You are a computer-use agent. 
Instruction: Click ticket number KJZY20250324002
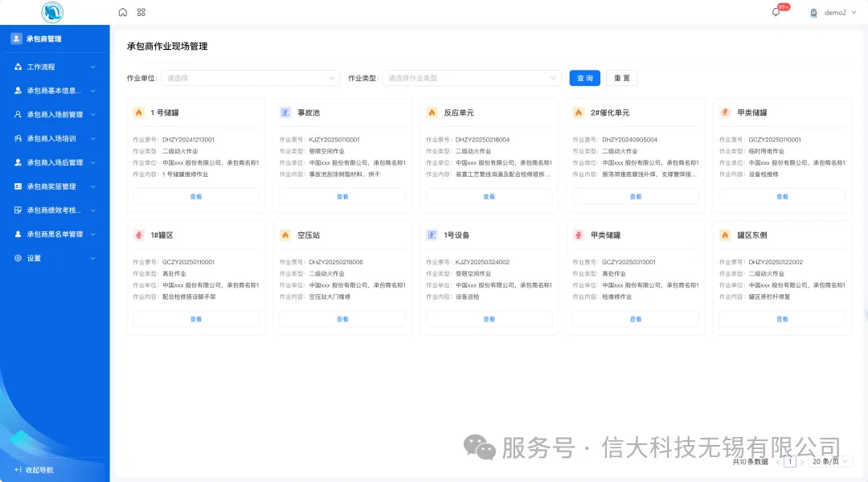pos(483,263)
